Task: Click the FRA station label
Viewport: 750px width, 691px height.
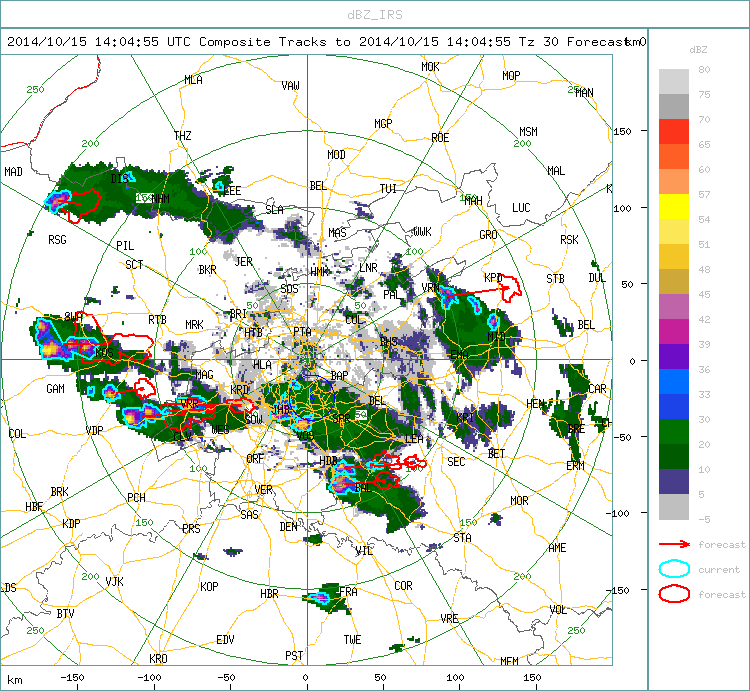Action: (348, 592)
